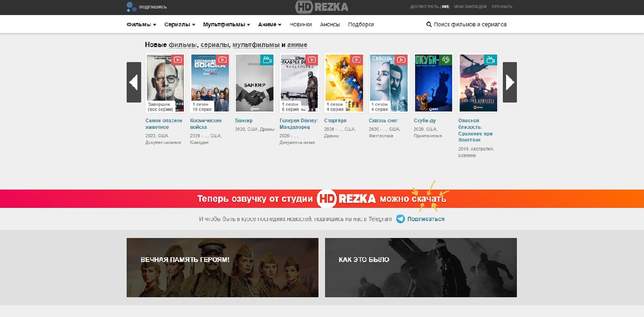This screenshot has height=317, width=644.
Task: Open the Новинки menu item
Action: [301, 24]
